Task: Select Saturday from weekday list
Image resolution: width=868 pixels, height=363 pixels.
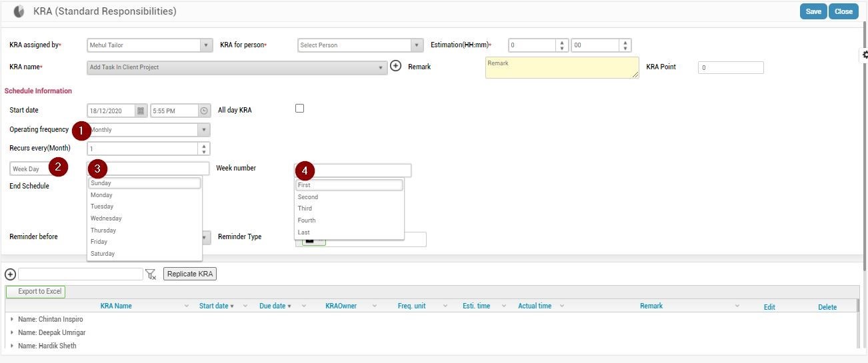Action: coord(145,254)
